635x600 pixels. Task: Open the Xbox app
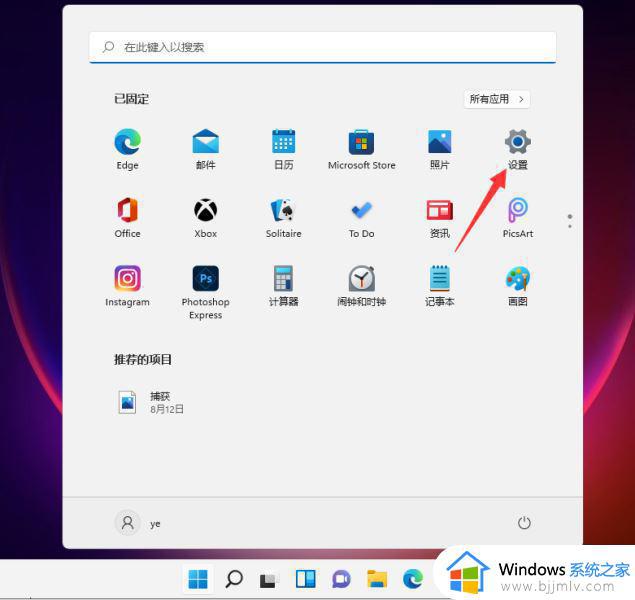(x=205, y=218)
